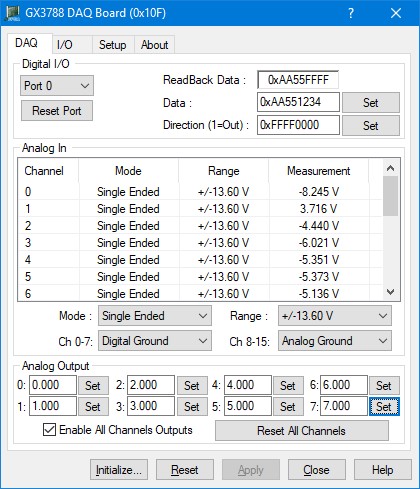Image resolution: width=420 pixels, height=489 pixels.
Task: Click the Analog In list scrollbar thumb
Action: point(391,196)
